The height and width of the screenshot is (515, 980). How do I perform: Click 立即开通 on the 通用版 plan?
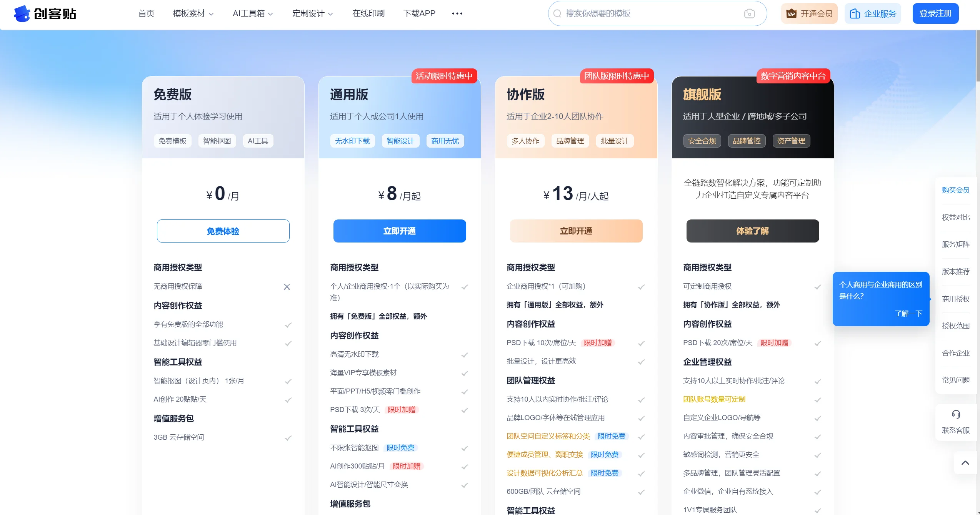(x=400, y=231)
